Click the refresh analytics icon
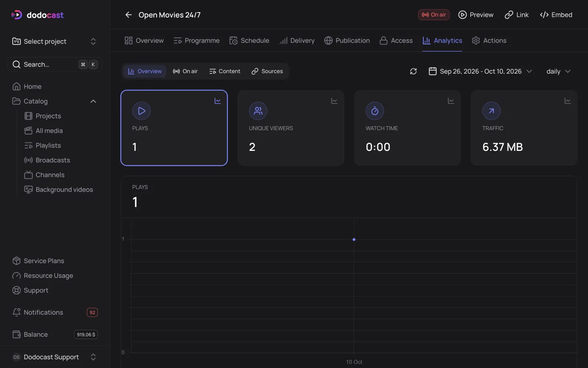This screenshot has height=368, width=588. tap(413, 71)
